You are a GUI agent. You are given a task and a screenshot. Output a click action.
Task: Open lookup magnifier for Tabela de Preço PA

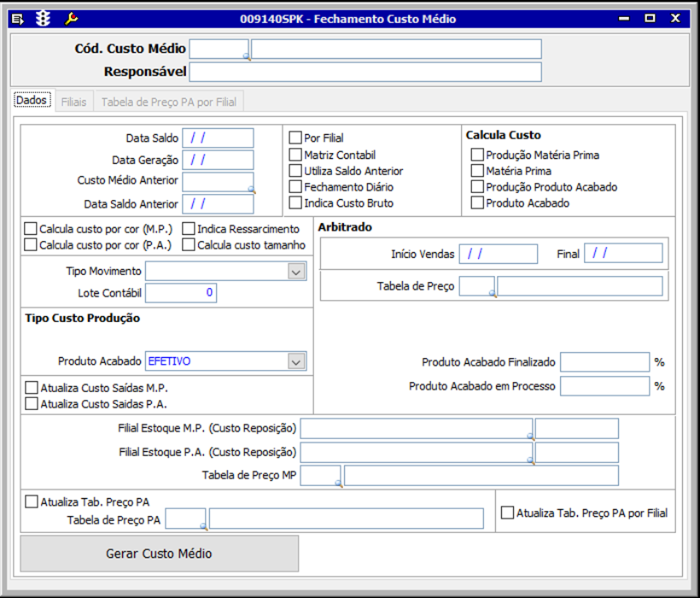203,527
